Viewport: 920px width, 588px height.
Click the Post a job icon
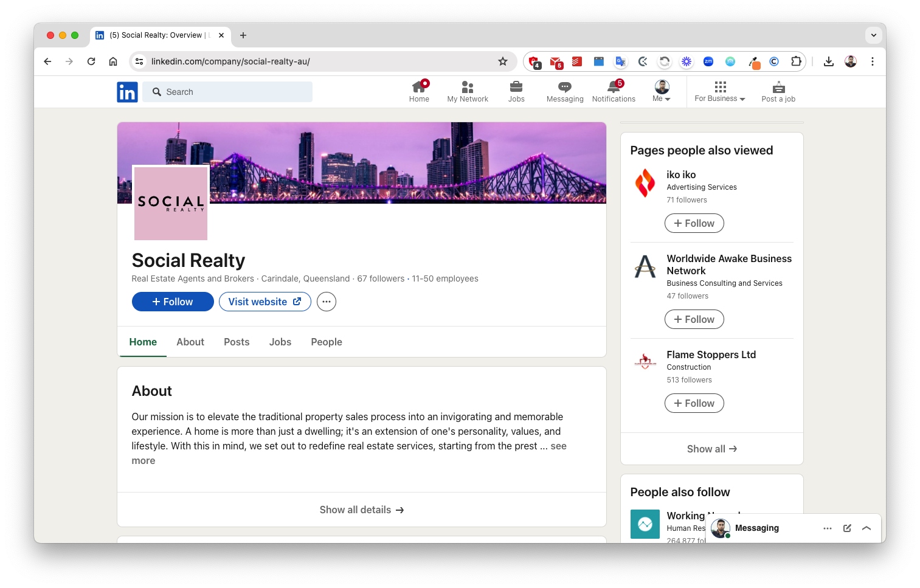click(x=778, y=87)
